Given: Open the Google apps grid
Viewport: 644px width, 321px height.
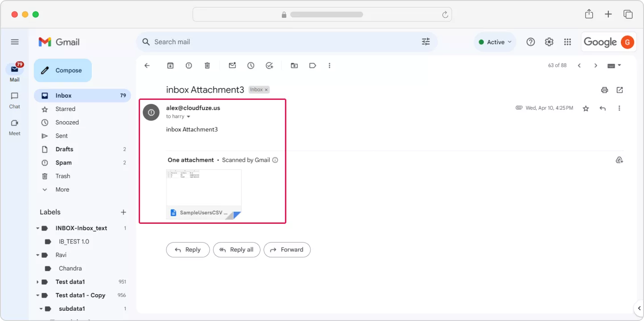Looking at the screenshot, I should point(567,42).
